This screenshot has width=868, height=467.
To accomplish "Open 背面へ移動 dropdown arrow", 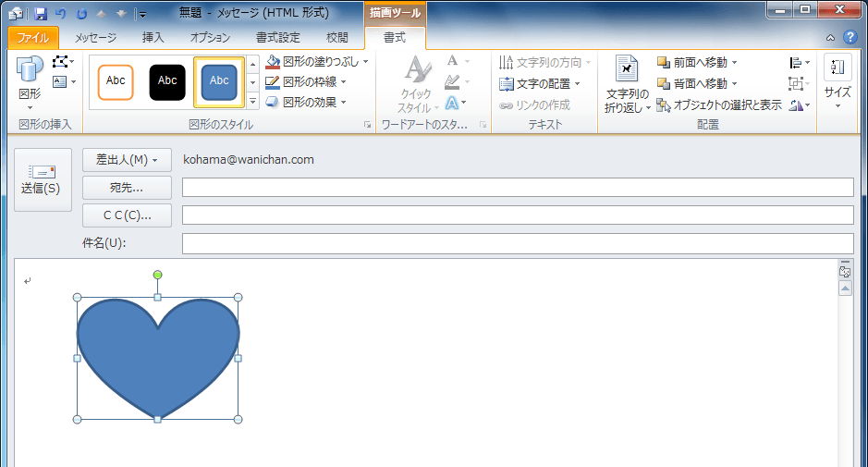I will coord(735,83).
